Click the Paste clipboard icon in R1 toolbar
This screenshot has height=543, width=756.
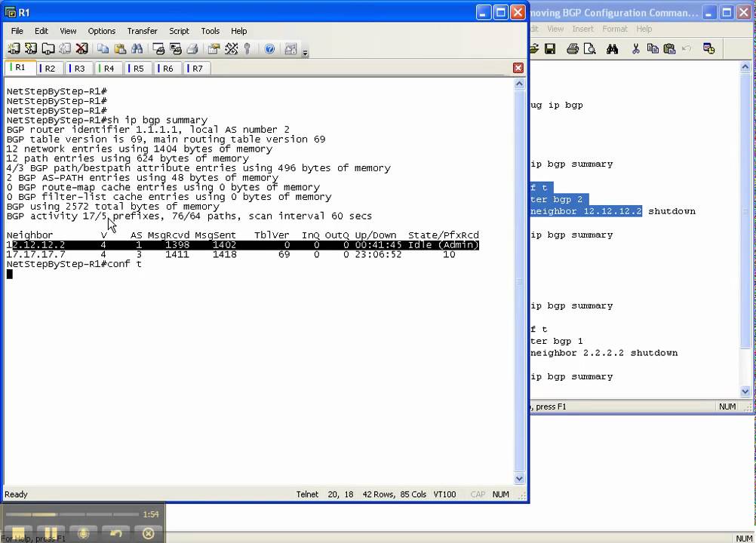pos(120,48)
